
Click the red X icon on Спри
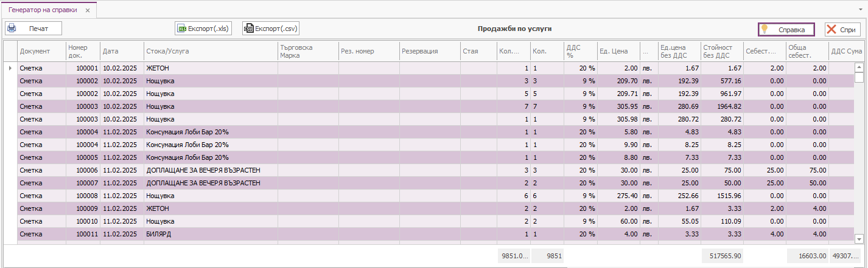(x=831, y=29)
